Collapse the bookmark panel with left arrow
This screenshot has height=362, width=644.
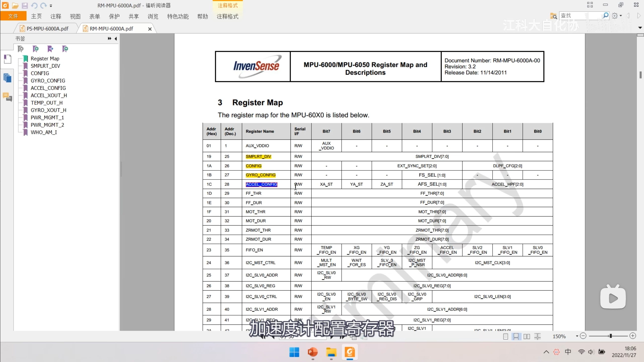click(x=116, y=38)
